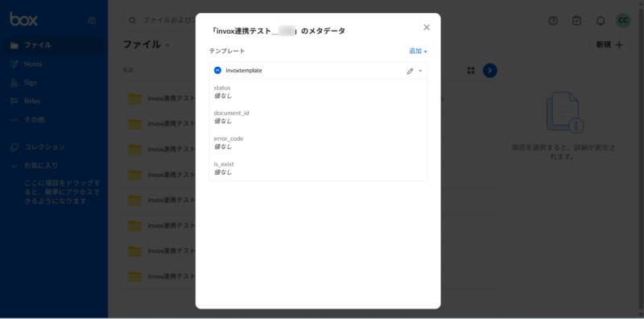Open the 追加 template dropdown
The image size is (644, 319).
[418, 51]
